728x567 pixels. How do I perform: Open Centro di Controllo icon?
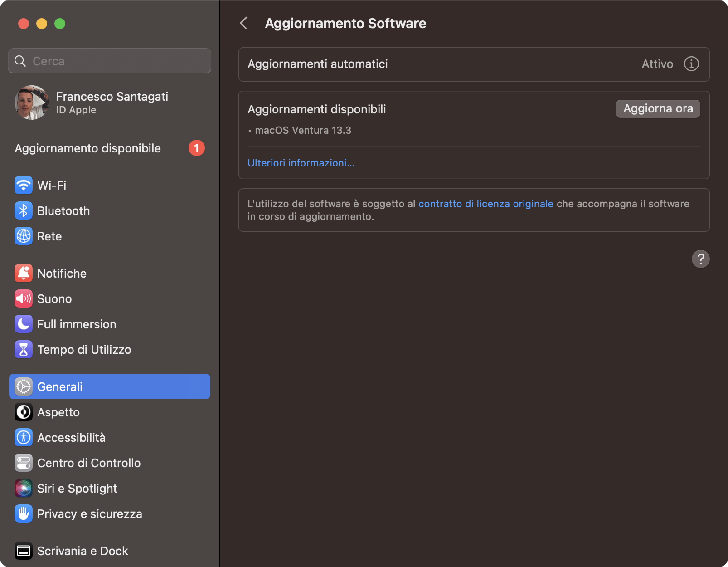click(24, 463)
